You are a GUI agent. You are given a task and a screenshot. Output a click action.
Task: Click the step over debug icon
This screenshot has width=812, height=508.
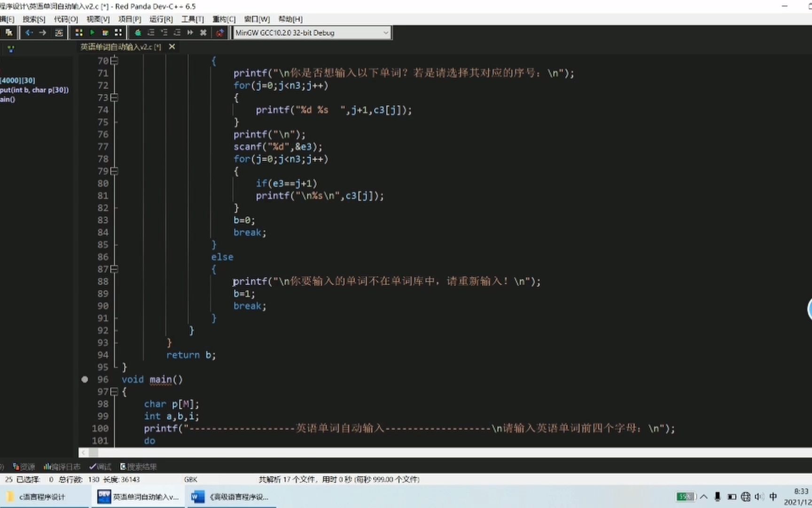[151, 32]
